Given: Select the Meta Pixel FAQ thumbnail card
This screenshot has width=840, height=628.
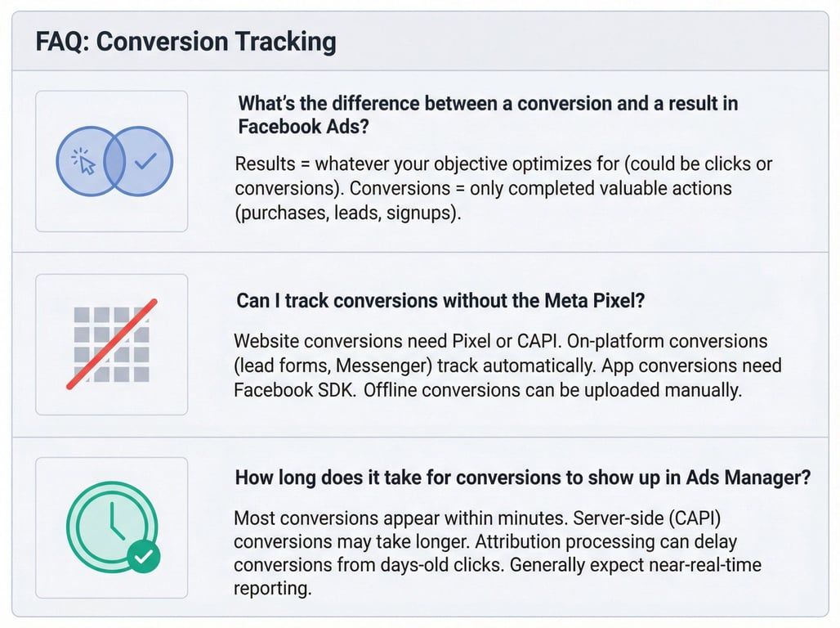Looking at the screenshot, I should tap(111, 344).
